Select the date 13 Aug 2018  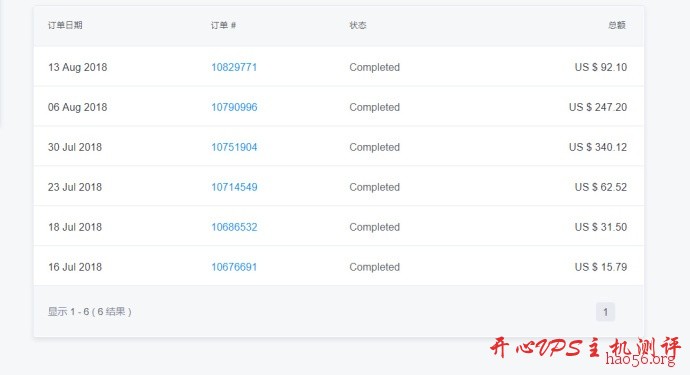77,67
